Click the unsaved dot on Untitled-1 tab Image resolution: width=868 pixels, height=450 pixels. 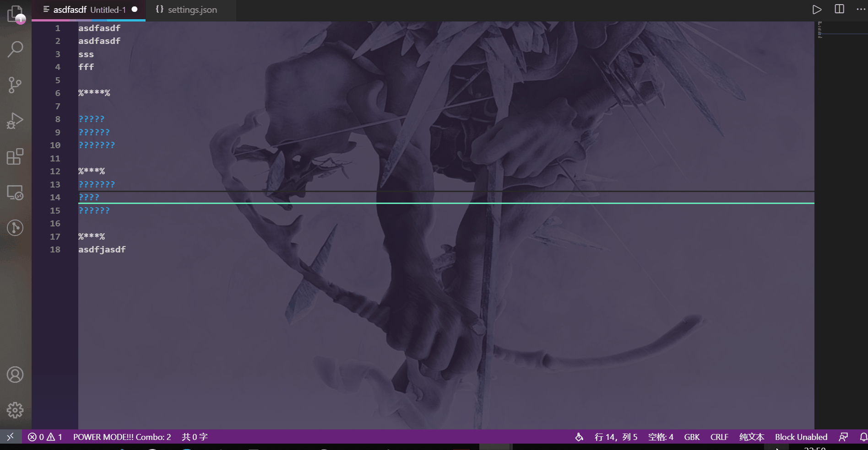click(x=135, y=9)
